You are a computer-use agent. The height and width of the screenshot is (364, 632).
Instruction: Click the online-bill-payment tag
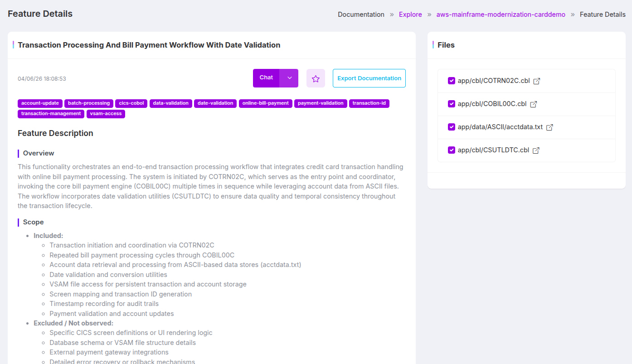click(265, 103)
